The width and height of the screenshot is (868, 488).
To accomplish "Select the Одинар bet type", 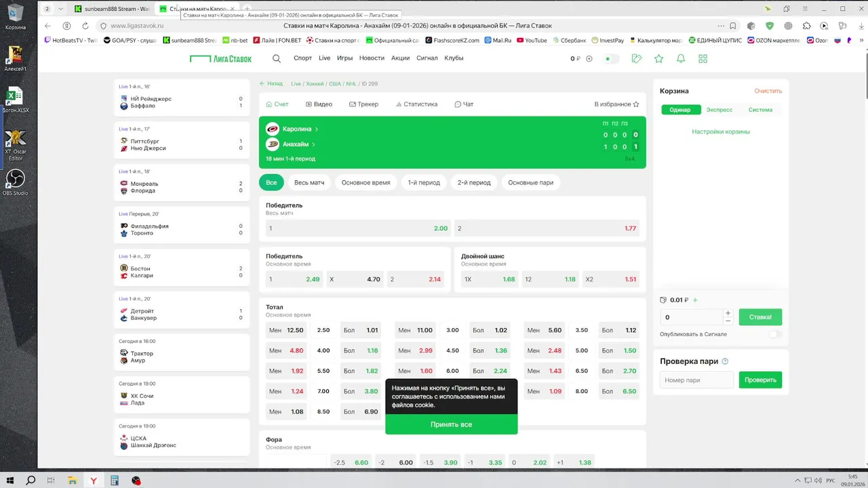I will (x=680, y=110).
